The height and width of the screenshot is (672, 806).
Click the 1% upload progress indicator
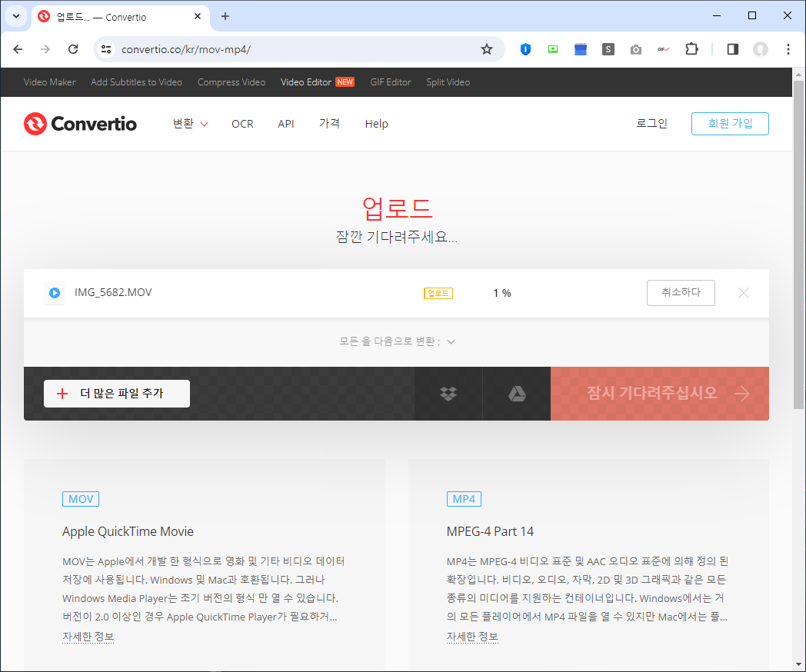tap(502, 292)
